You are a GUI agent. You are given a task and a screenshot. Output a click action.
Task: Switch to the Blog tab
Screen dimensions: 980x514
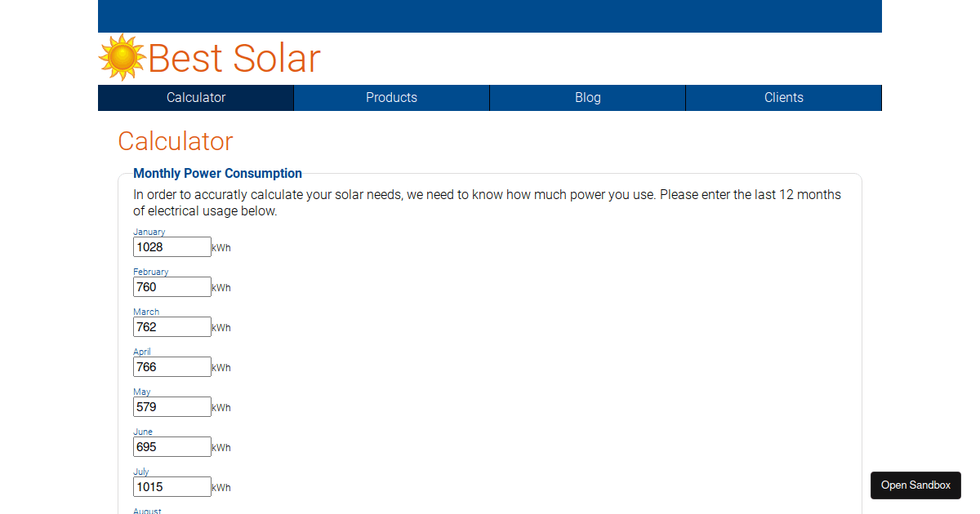click(x=587, y=97)
